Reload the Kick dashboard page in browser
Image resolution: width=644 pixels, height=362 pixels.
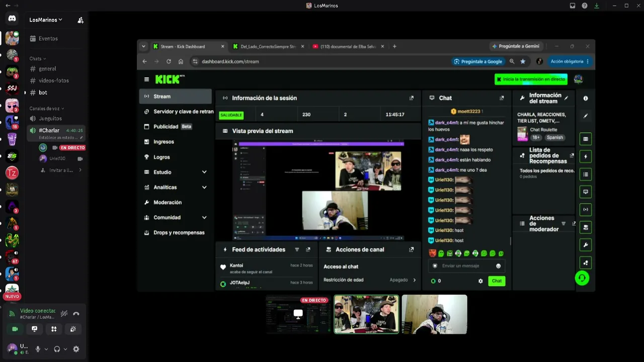point(169,61)
